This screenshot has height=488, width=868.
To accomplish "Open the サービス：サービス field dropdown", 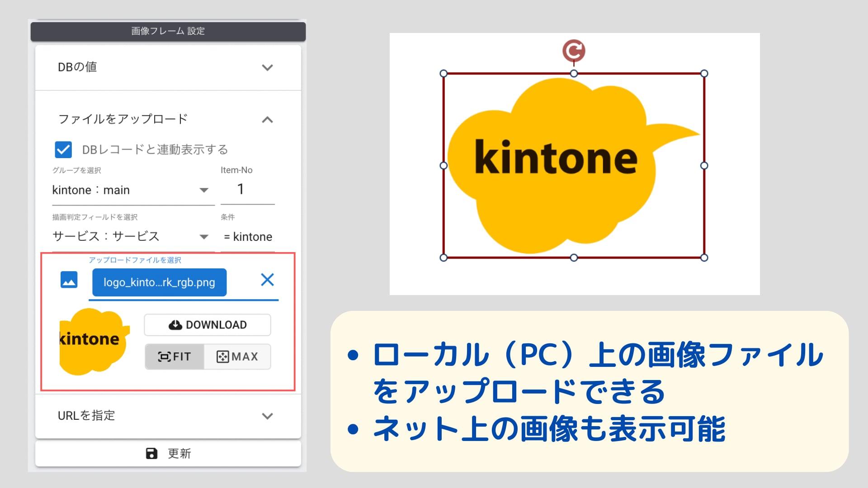I will (133, 236).
